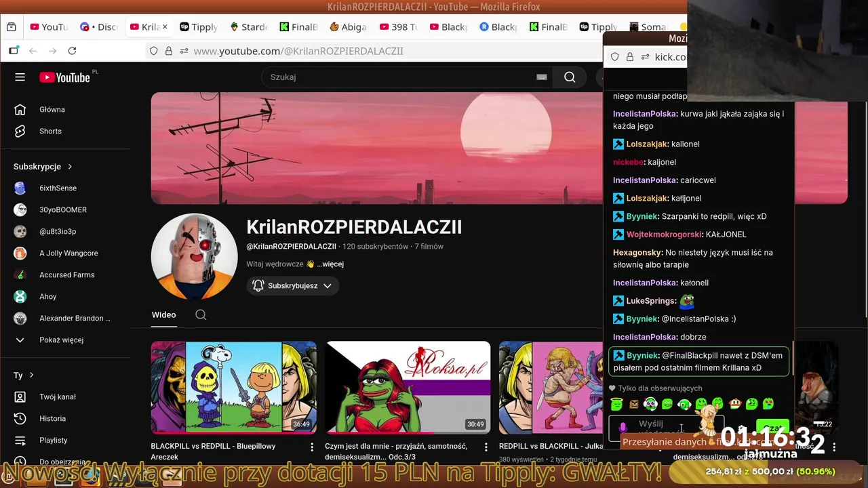Open the Roksa.pl frog video thumbnail 30:49
Screen dimensions: 868x488
pyautogui.click(x=408, y=387)
